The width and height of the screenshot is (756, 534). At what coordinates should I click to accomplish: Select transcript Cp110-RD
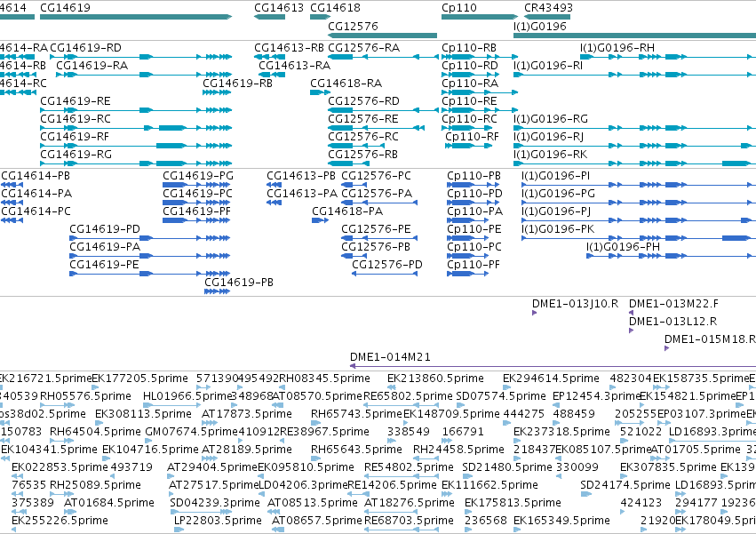point(470,66)
